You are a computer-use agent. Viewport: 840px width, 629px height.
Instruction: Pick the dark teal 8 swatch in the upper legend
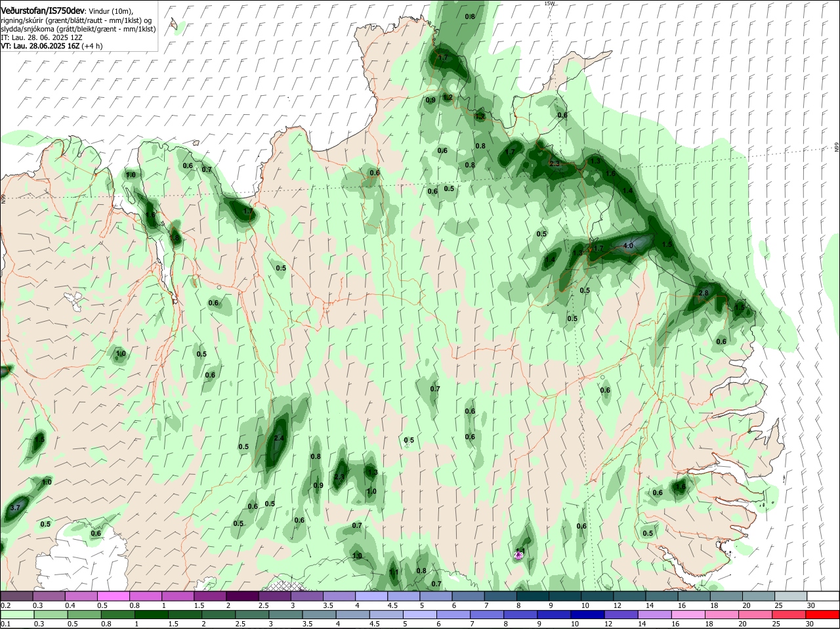coord(533,596)
